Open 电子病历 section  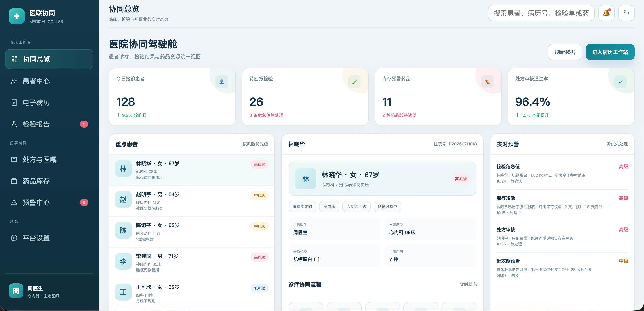point(49,103)
